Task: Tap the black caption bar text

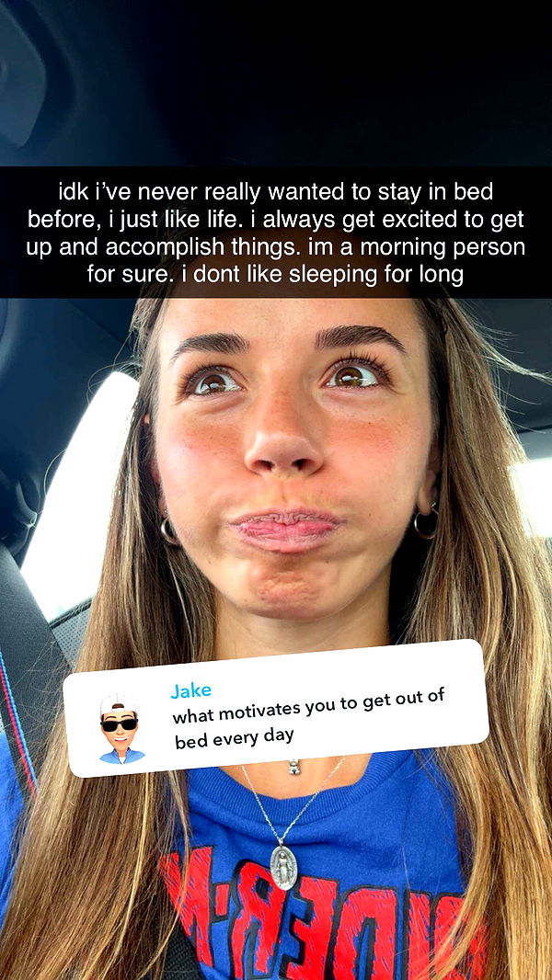Action: (x=276, y=233)
